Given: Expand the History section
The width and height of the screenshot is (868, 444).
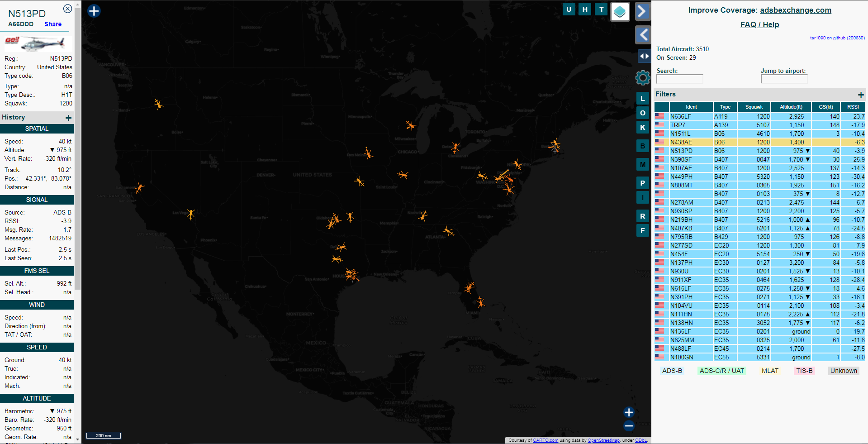Looking at the screenshot, I should [68, 118].
